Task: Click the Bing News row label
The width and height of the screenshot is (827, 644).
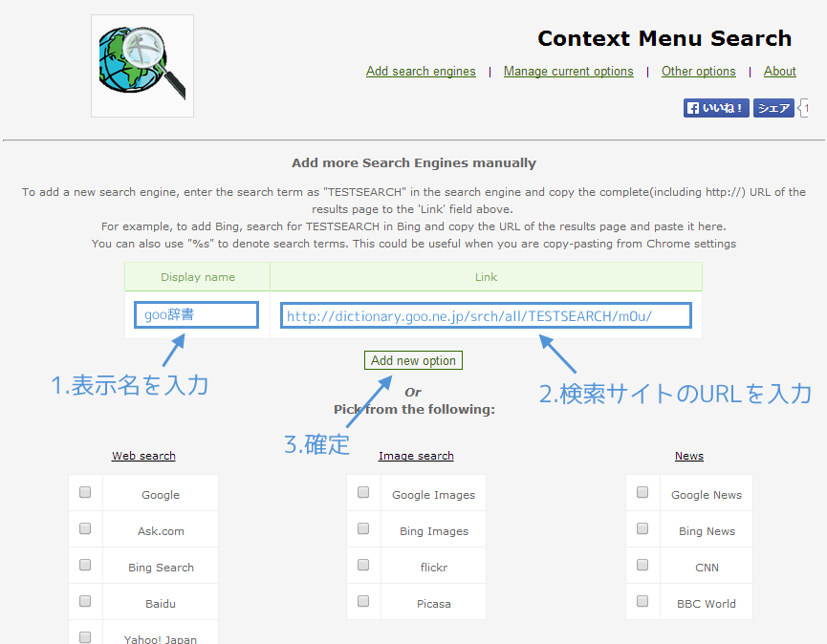Action: [x=707, y=531]
